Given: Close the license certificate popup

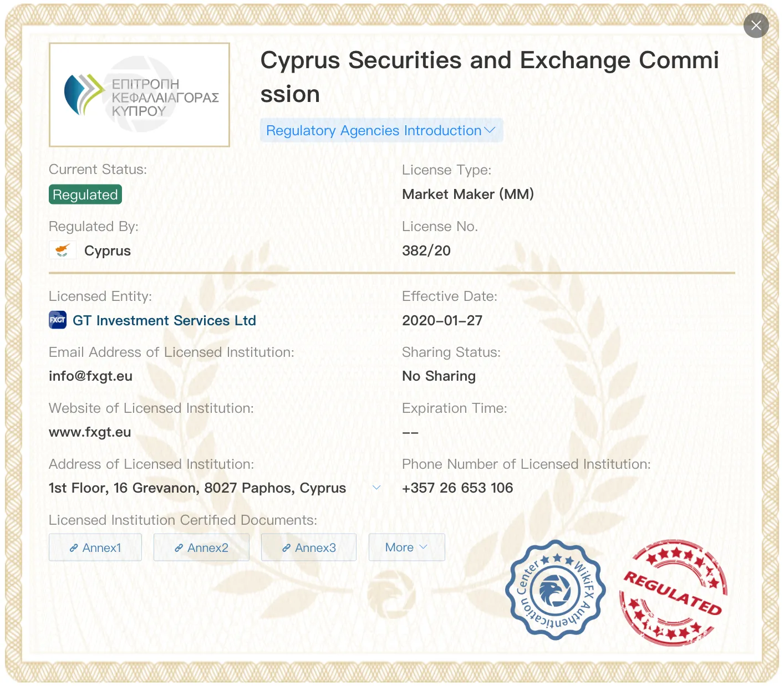Looking at the screenshot, I should pyautogui.click(x=756, y=25).
